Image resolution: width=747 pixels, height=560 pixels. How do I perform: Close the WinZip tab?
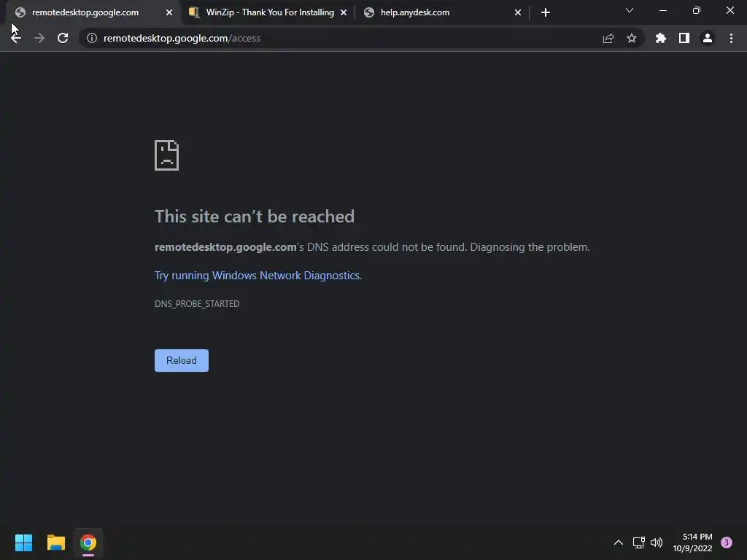click(x=344, y=12)
